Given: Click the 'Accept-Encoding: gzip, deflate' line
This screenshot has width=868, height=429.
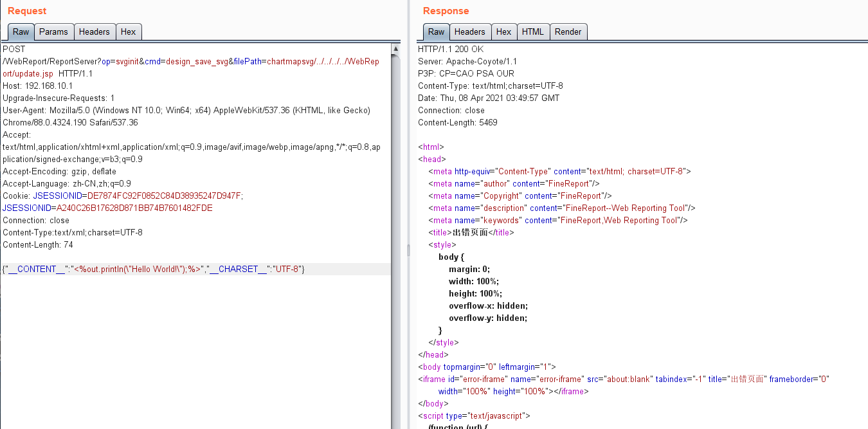Looking at the screenshot, I should [59, 171].
